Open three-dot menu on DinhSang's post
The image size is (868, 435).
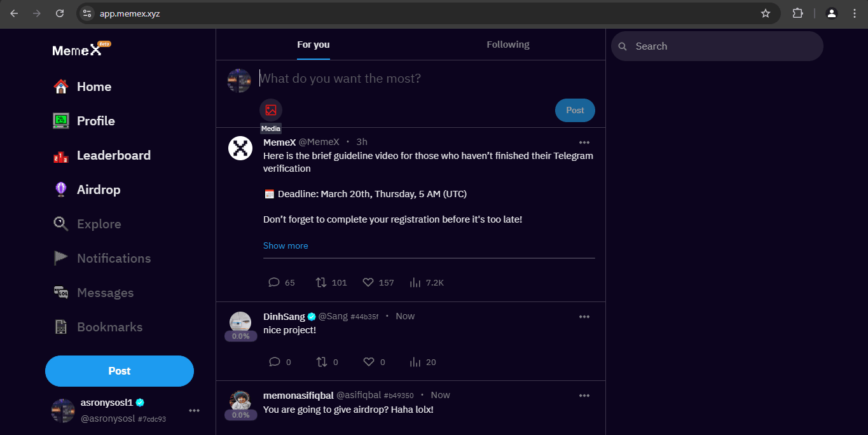pos(584,316)
